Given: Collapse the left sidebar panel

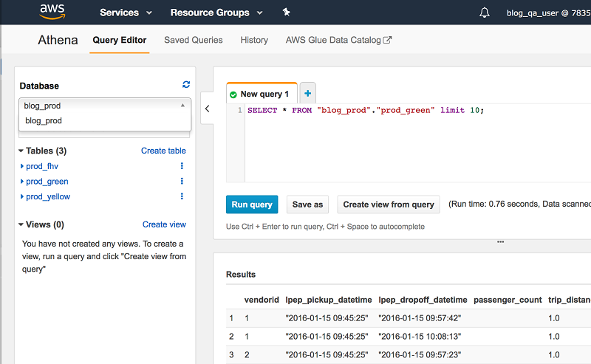Looking at the screenshot, I should point(207,109).
